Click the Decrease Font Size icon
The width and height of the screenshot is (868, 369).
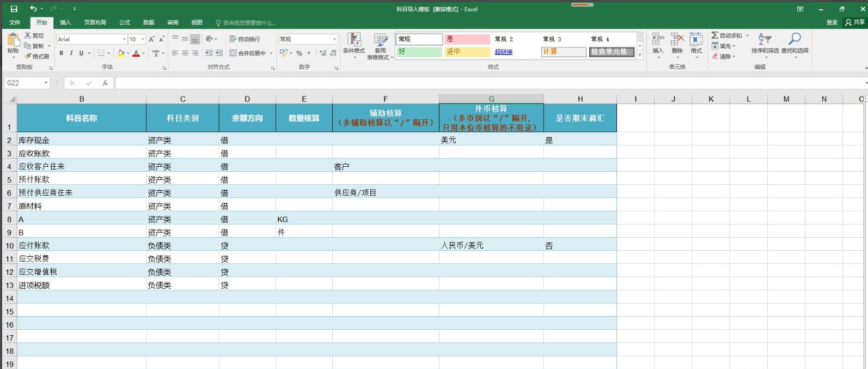161,39
